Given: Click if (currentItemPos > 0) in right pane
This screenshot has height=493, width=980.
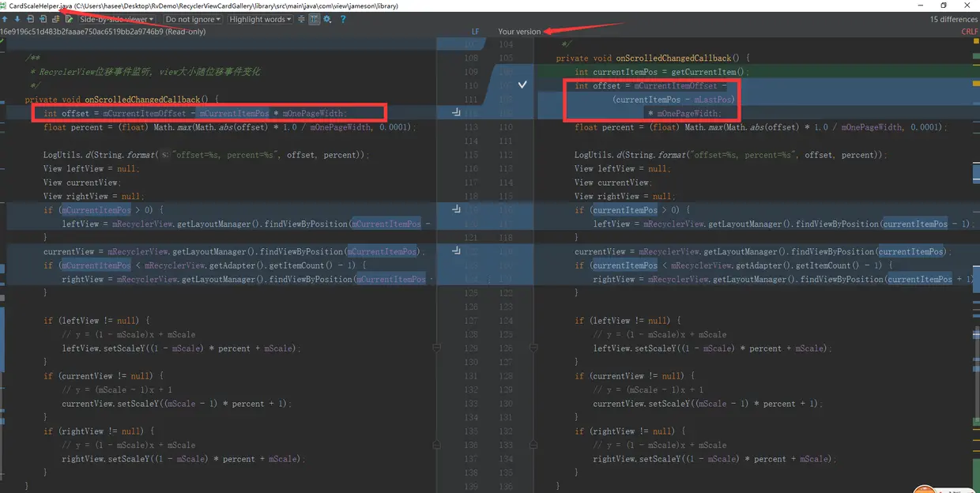Looking at the screenshot, I should pyautogui.click(x=631, y=210).
